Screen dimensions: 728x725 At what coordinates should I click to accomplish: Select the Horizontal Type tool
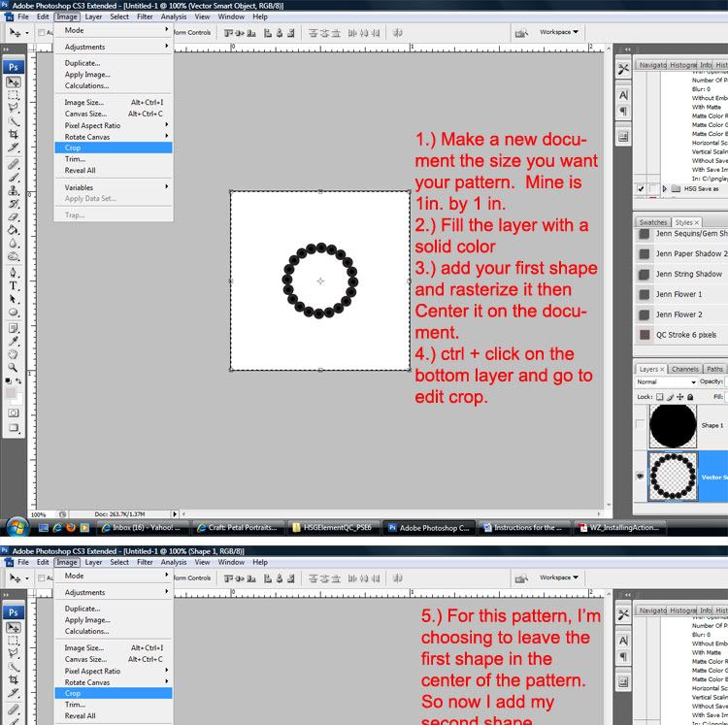[x=14, y=286]
